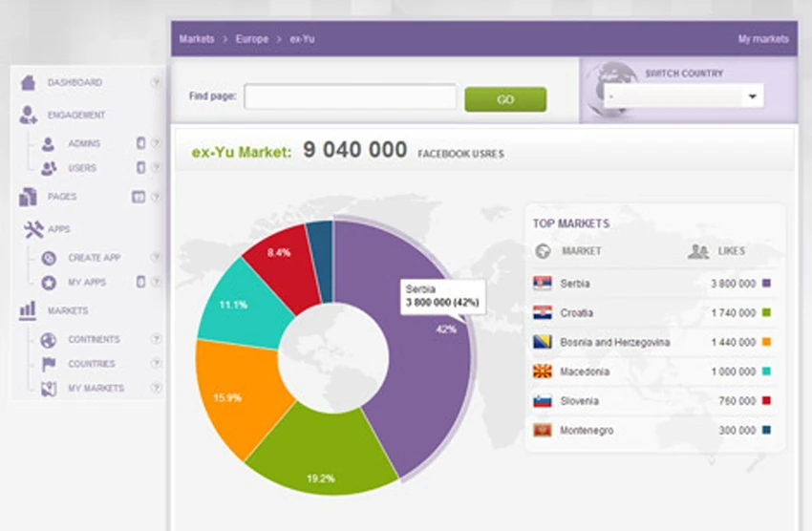This screenshot has width=812, height=531.
Task: Open My Markets map icon
Action: [x=49, y=388]
